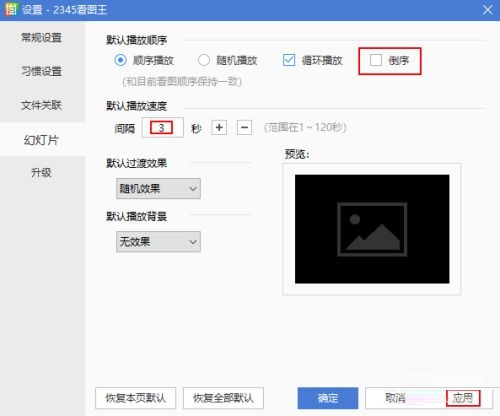Select the 顺序播放 radio button

point(120,60)
